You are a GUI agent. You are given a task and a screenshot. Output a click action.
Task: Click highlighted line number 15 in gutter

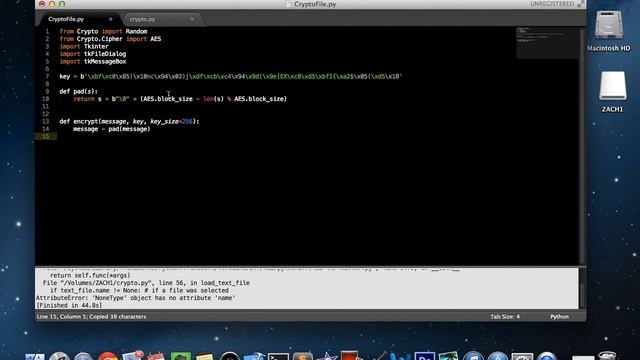(45, 136)
